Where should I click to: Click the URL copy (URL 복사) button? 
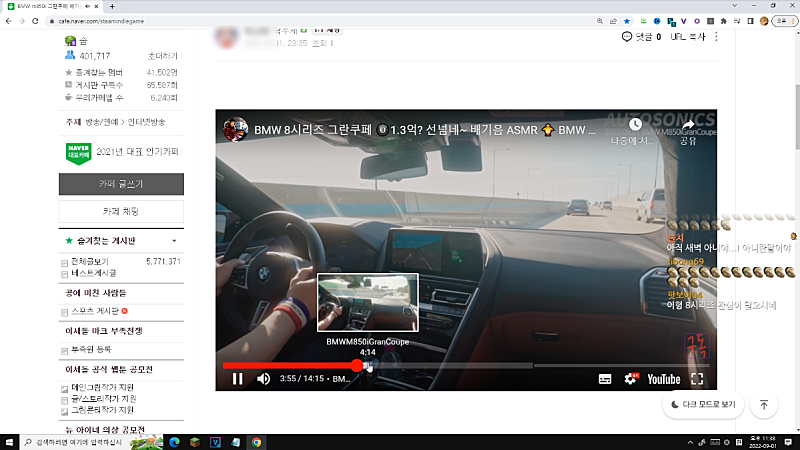click(x=687, y=37)
